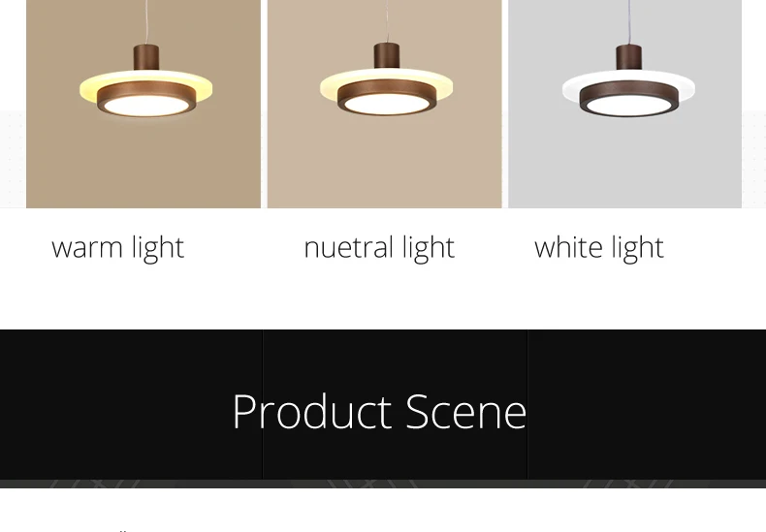Click the patterned dark strip below the banner
This screenshot has height=532, width=766.
383,484
